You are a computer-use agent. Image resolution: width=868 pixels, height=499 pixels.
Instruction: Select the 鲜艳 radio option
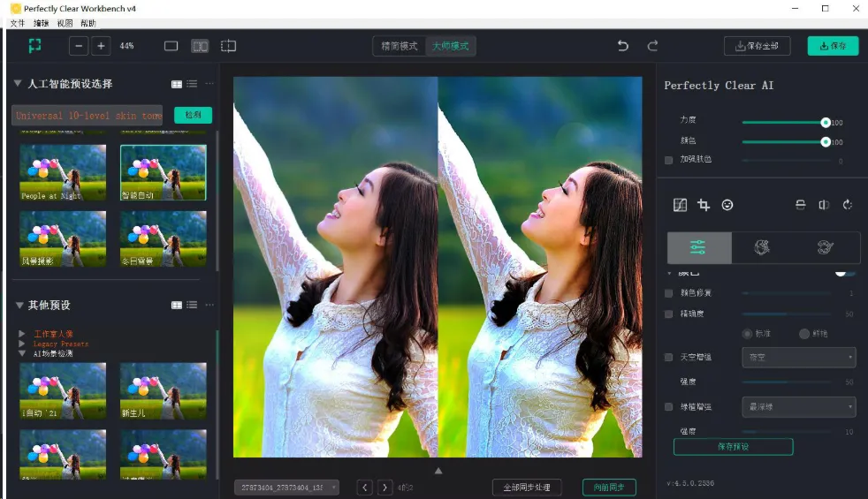[x=804, y=334]
